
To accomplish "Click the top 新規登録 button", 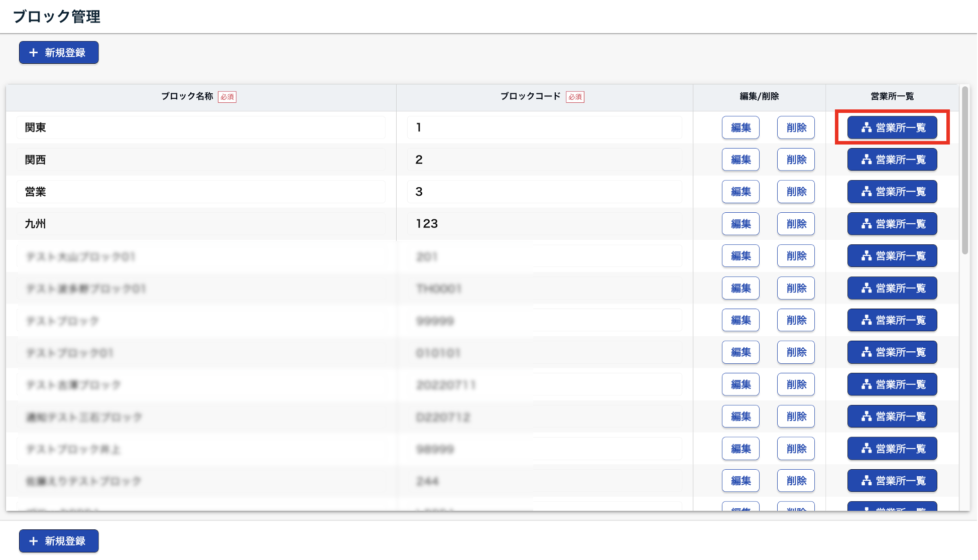I will 59,53.
